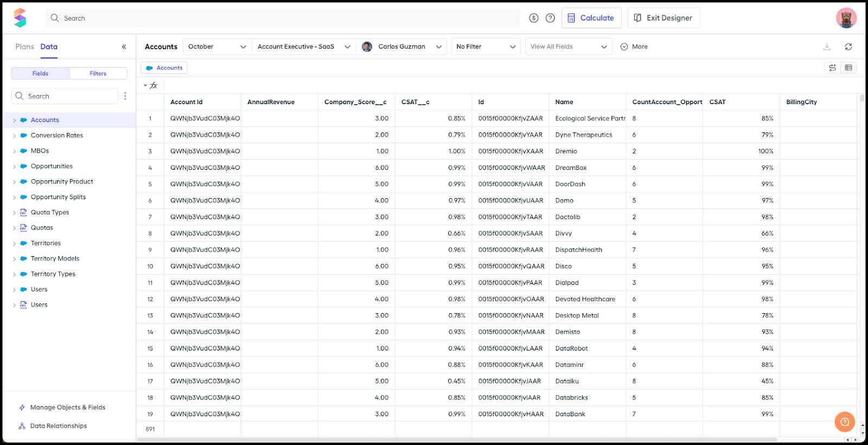Switch to the Filters toggle
This screenshot has height=445, width=868.
coord(98,73)
